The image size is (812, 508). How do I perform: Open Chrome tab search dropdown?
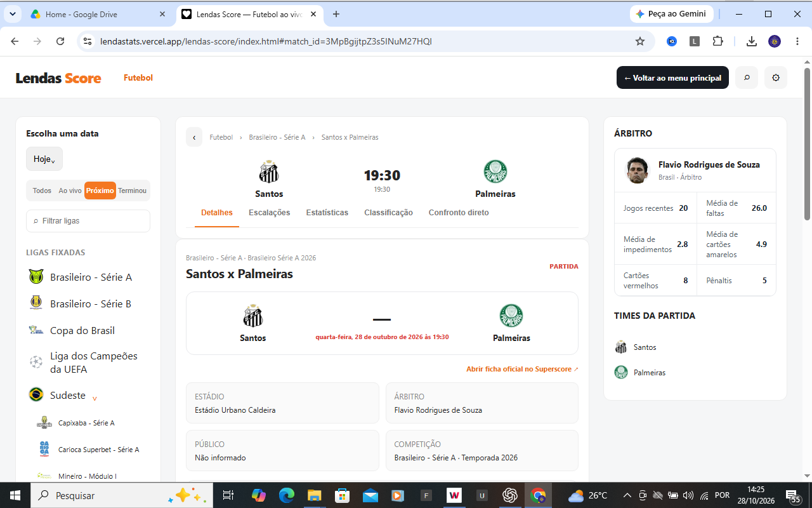pyautogui.click(x=12, y=14)
